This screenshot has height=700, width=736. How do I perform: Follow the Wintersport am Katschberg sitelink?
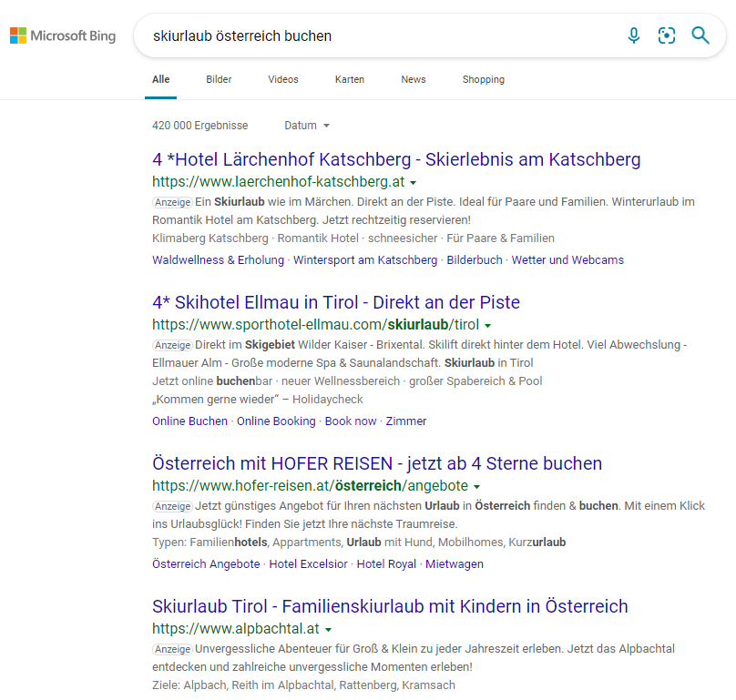click(365, 260)
